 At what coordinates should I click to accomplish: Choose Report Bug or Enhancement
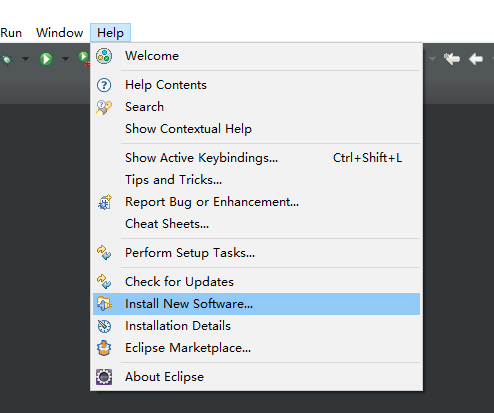pos(256,202)
